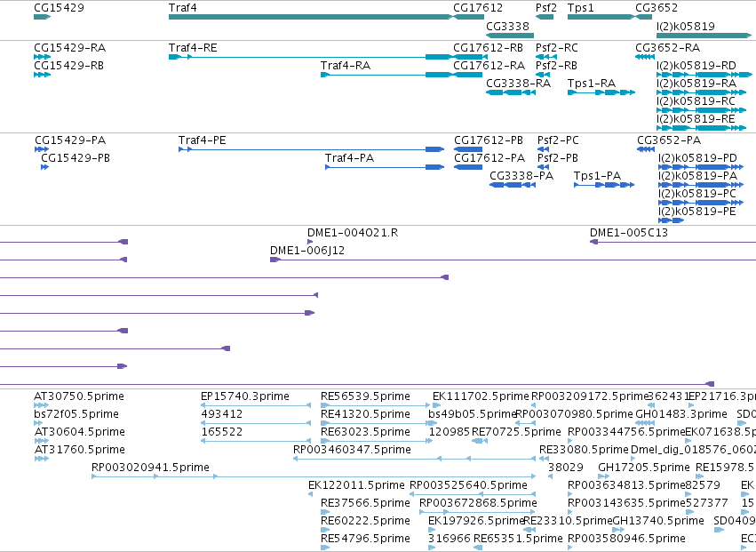Open the Psf2-RC transcript
The width and height of the screenshot is (756, 552).
click(546, 57)
